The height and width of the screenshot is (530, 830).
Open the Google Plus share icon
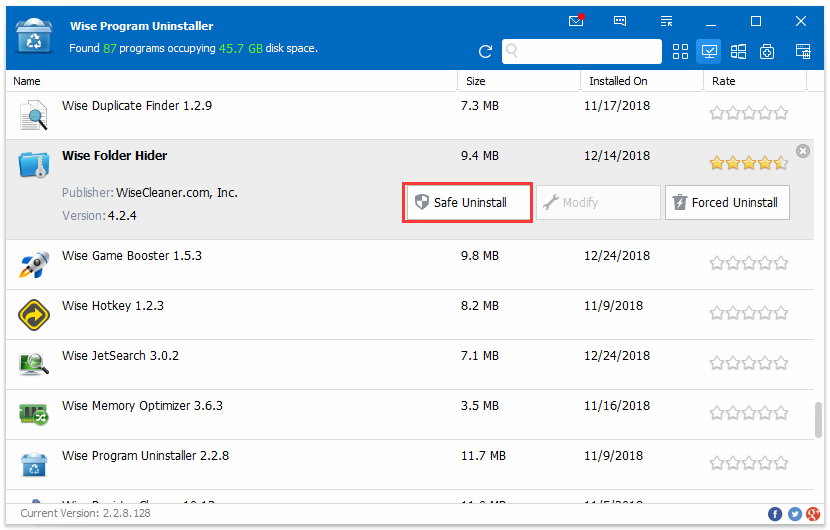(813, 514)
